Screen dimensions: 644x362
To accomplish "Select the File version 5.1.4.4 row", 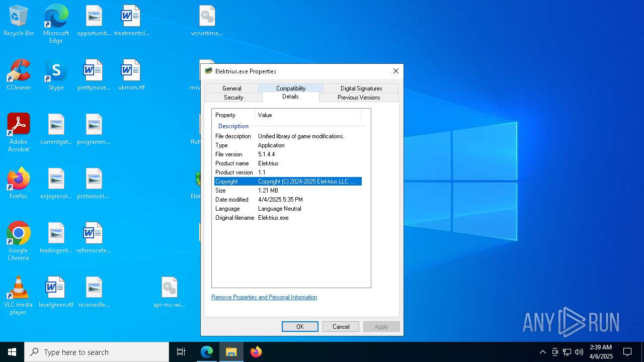I will 288,154.
